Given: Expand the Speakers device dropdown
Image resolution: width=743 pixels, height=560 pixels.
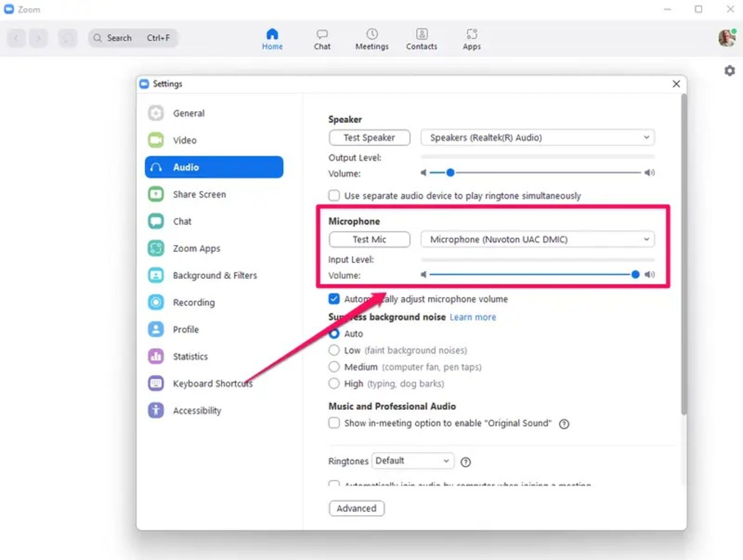Looking at the screenshot, I should point(538,138).
